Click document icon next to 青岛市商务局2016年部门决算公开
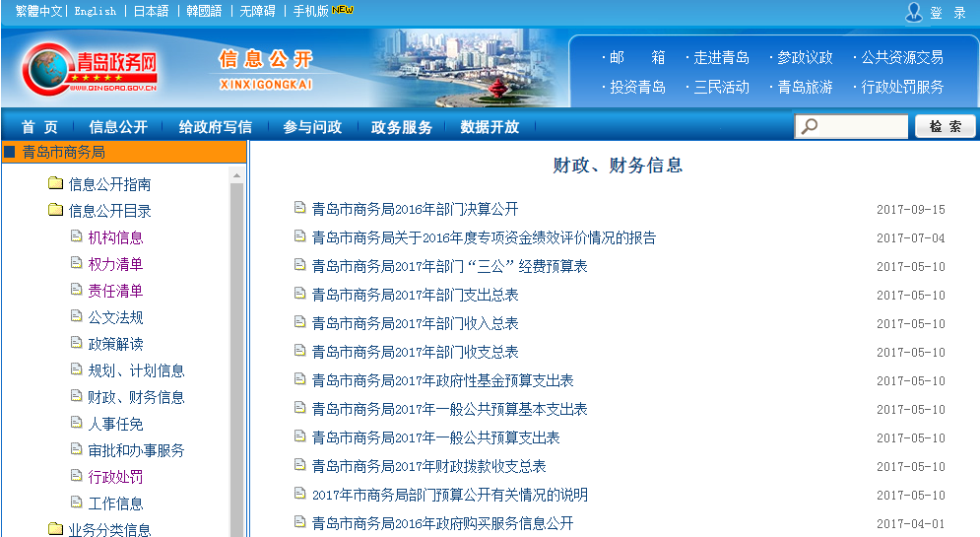Screen dimensions: 980x537 300,208
